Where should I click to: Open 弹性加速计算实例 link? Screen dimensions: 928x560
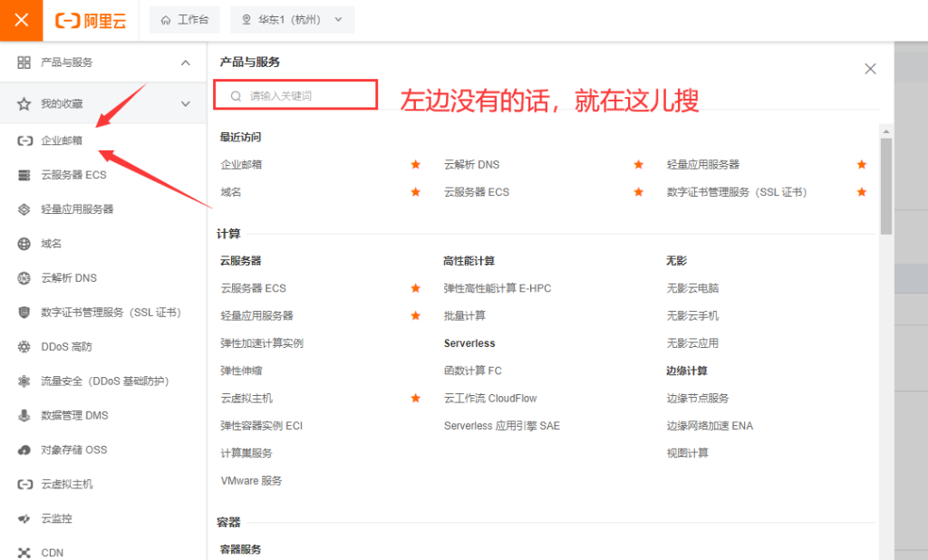click(x=262, y=343)
